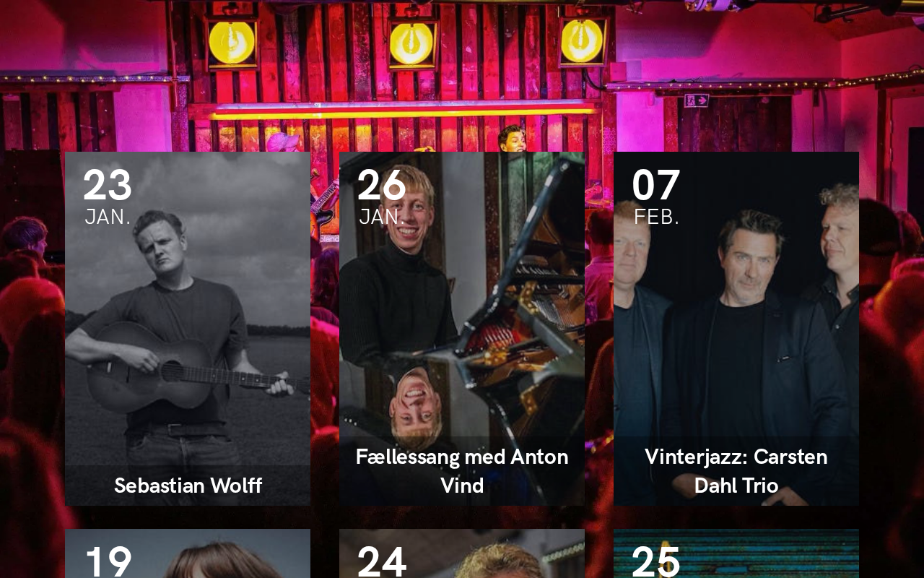Open the event card dated 25
Viewport: 924px width, 578px height.
(736, 553)
